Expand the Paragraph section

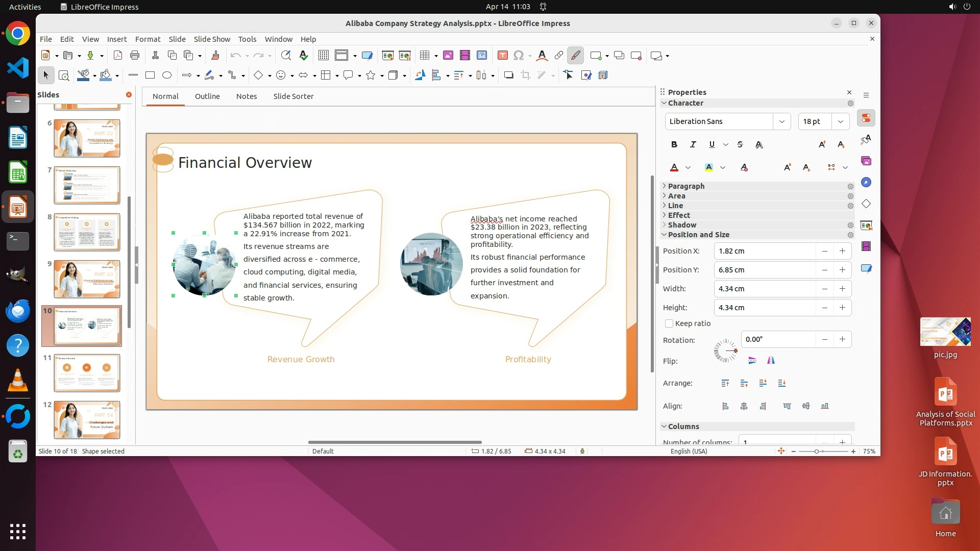point(686,186)
